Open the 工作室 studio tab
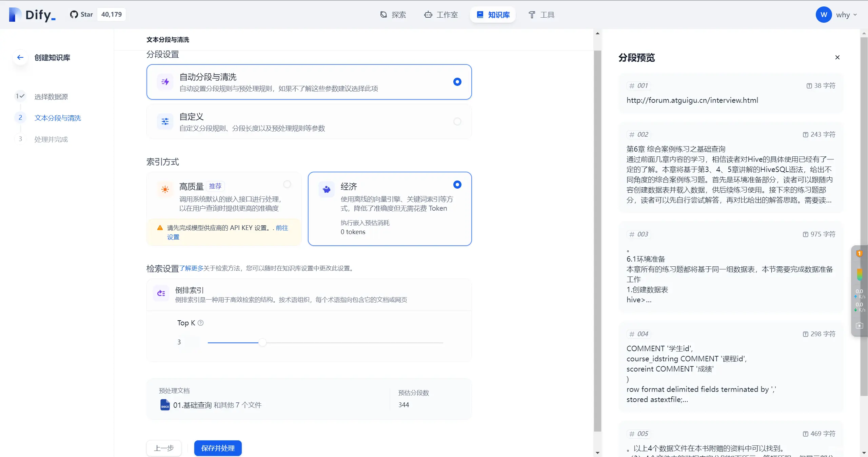 coord(441,15)
